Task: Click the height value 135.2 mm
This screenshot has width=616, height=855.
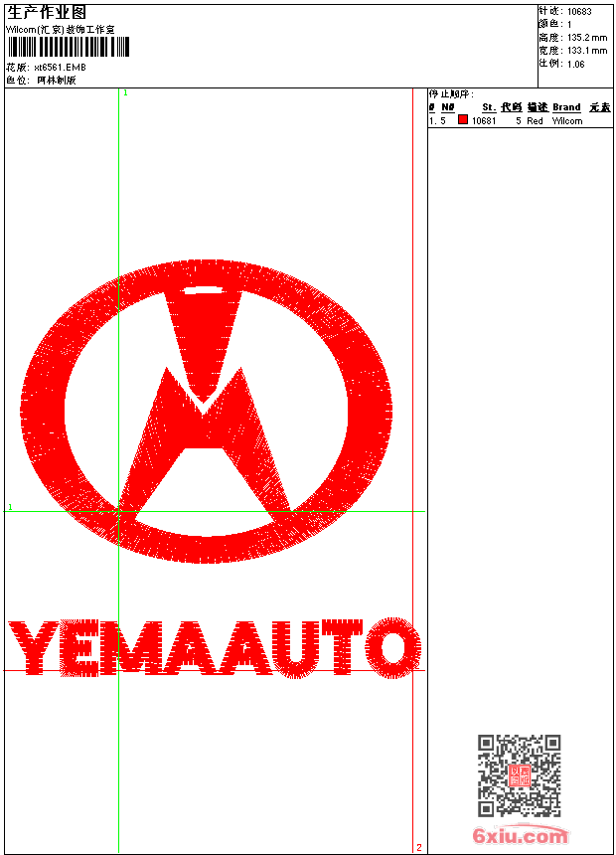Action: (x=587, y=38)
